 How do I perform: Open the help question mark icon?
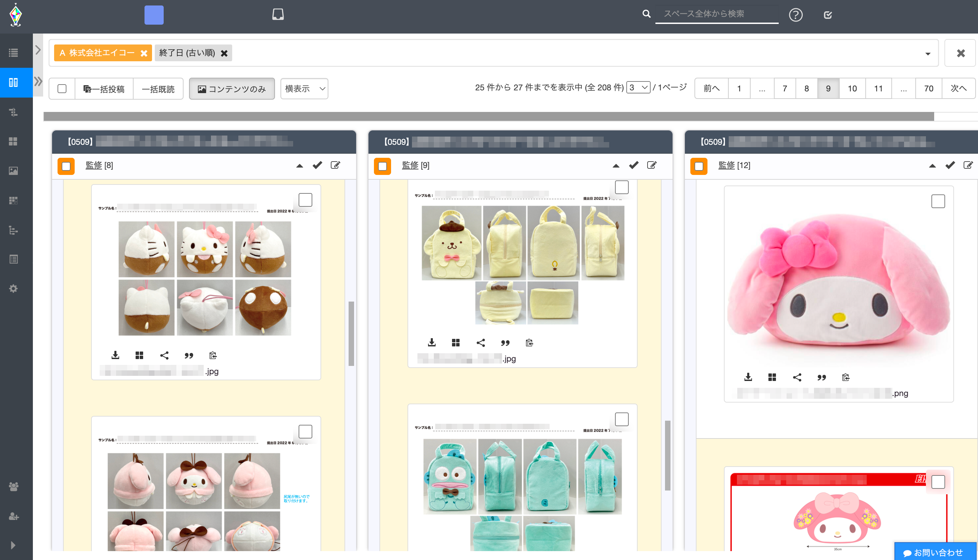795,15
